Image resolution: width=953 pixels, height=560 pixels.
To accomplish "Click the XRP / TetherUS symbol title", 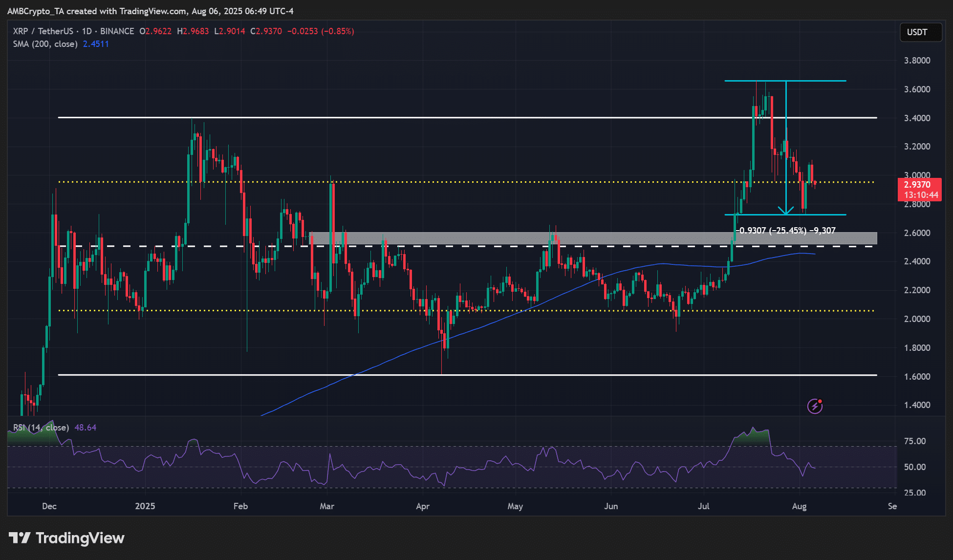I will (x=43, y=31).
